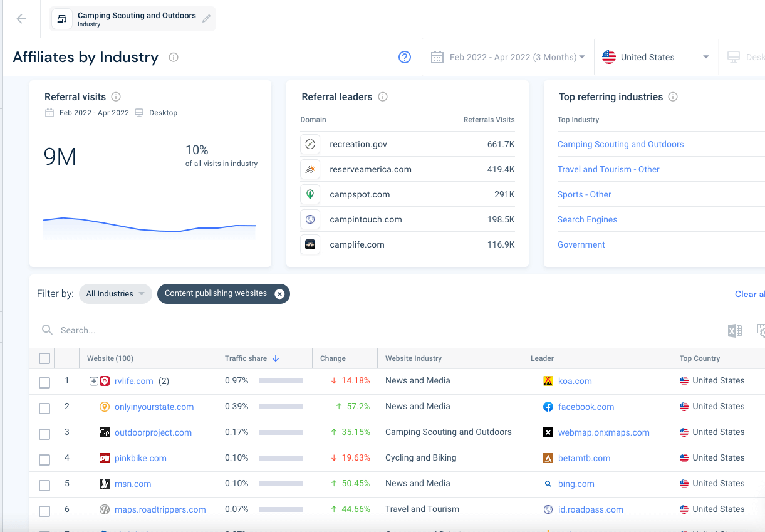Click the calendar icon beside the date range
765x532 pixels.
tap(437, 57)
